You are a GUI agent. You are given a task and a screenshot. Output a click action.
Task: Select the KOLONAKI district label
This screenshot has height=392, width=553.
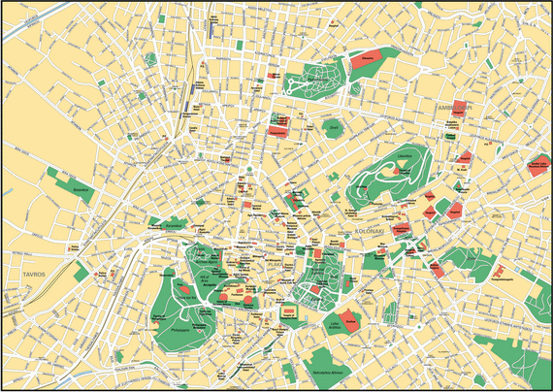369,232
